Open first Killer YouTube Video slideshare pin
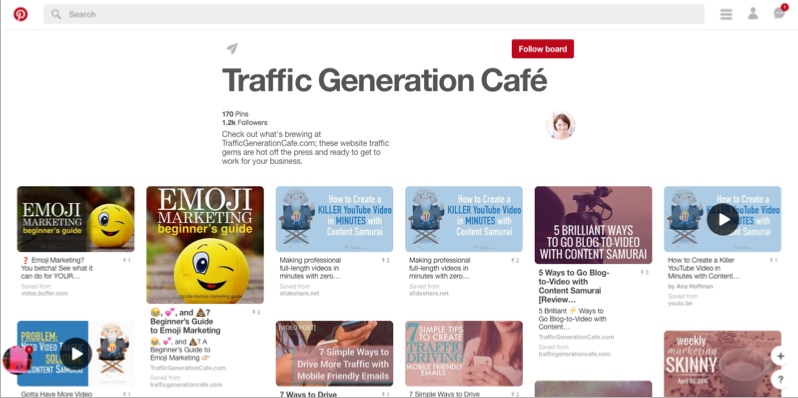Screen dimensions: 798x398 pyautogui.click(x=334, y=219)
